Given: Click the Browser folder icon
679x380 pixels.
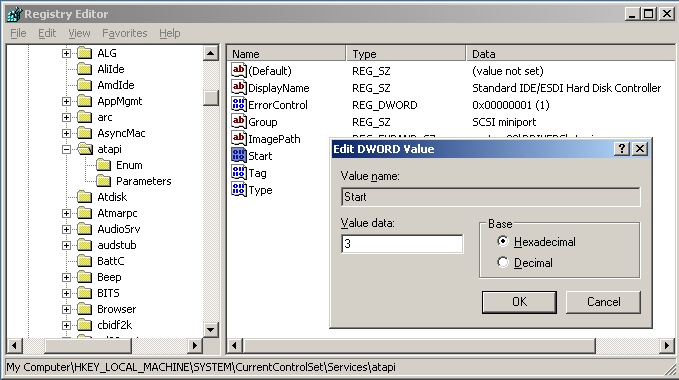Looking at the screenshot, I should pos(84,309).
